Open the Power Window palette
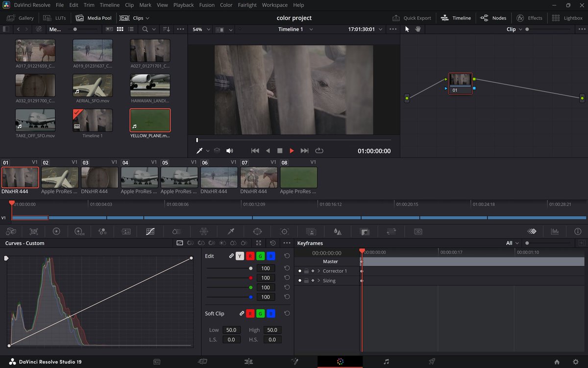The height and width of the screenshot is (368, 588). [x=257, y=231]
